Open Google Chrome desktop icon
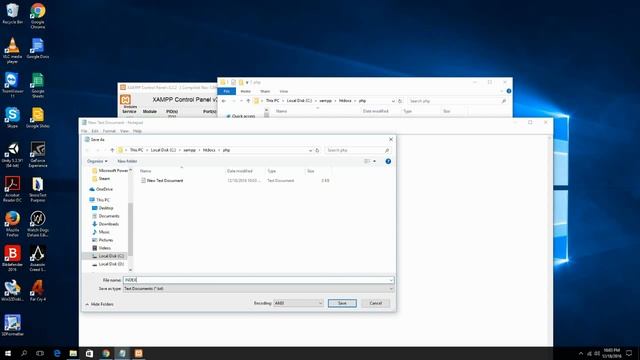This screenshot has height=360, width=640. coord(38,15)
